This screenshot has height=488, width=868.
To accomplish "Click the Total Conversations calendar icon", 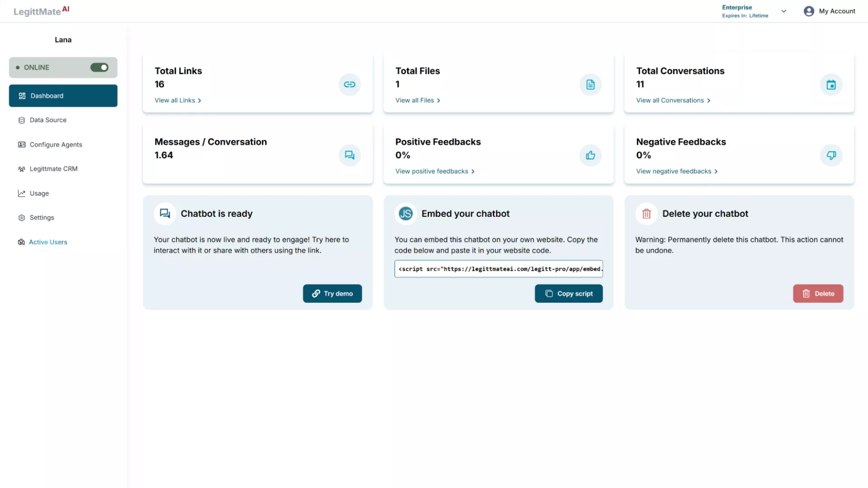I will [831, 84].
